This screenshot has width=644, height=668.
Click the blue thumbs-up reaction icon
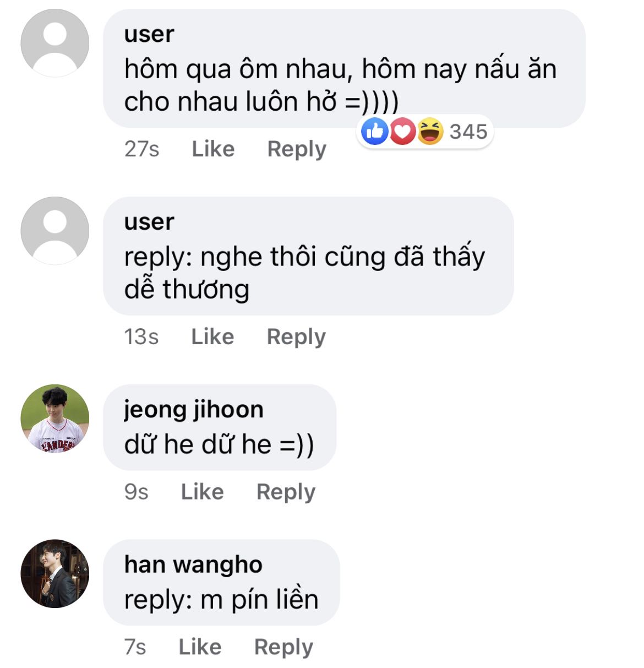(x=375, y=132)
